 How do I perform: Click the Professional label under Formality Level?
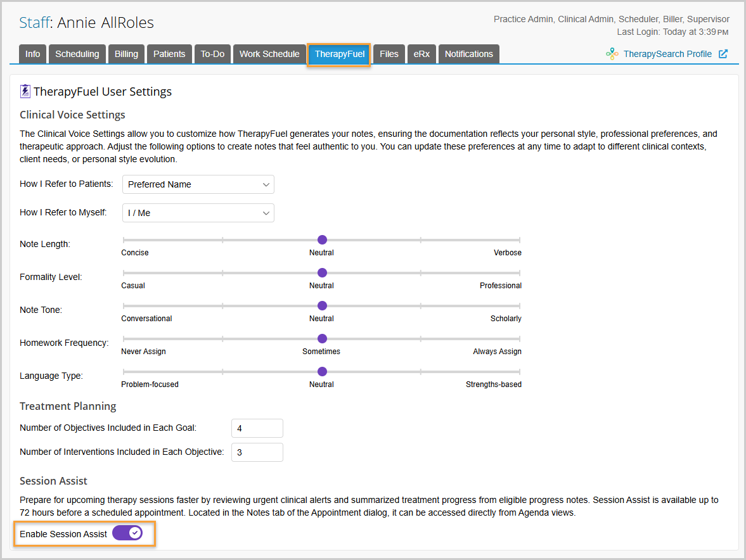501,286
